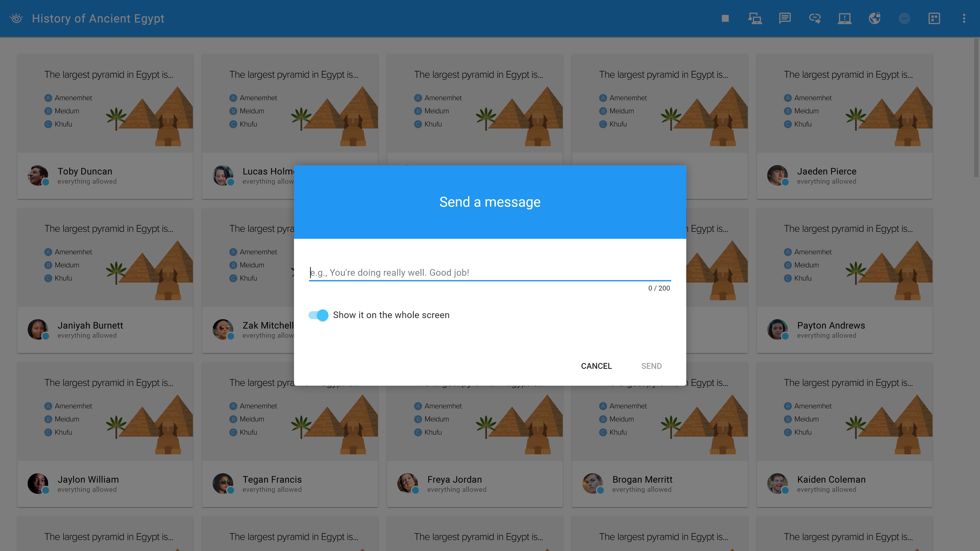Click the 0 / 200 character counter
980x551 pixels.
(659, 288)
